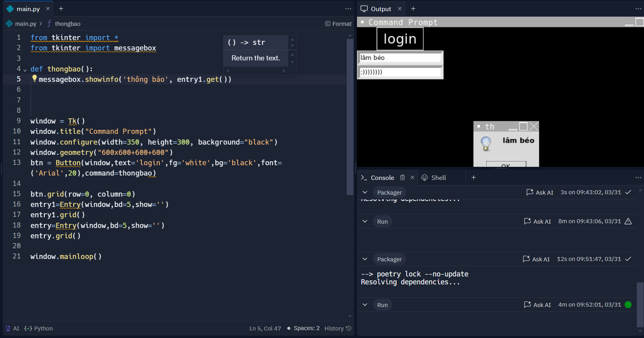Click the OK button in the message box
The image size is (644, 338).
(x=506, y=164)
